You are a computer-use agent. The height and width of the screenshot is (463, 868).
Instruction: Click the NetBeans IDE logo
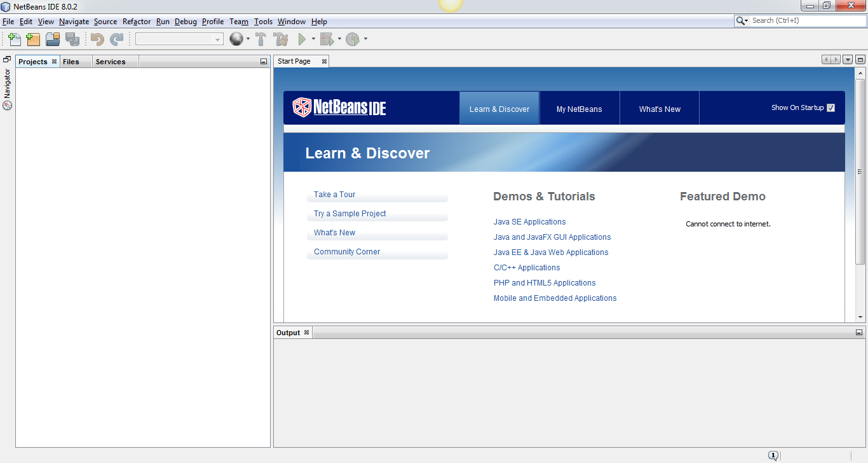click(339, 107)
